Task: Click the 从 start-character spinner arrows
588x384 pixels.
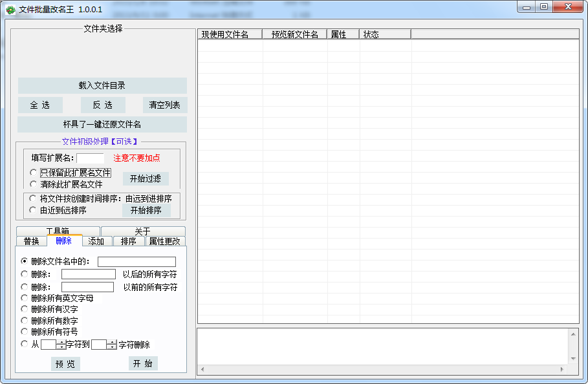Action: (x=61, y=345)
